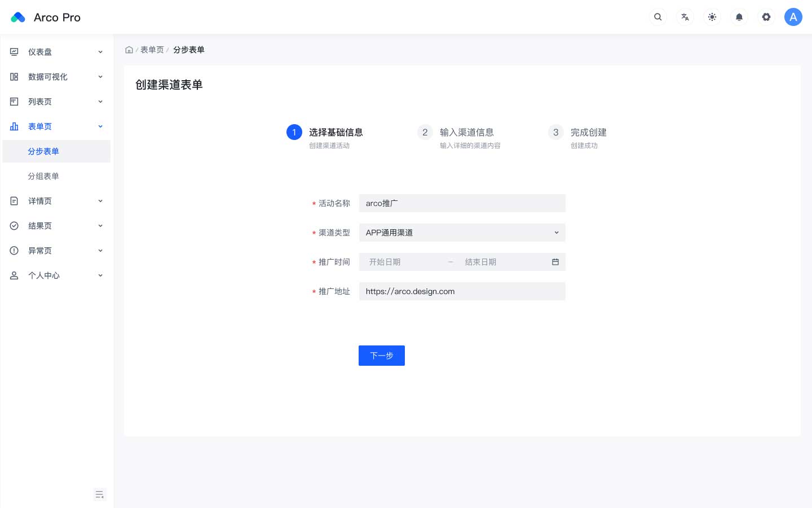Select 分组表单 in the sidebar
812x508 pixels.
[x=56, y=176]
